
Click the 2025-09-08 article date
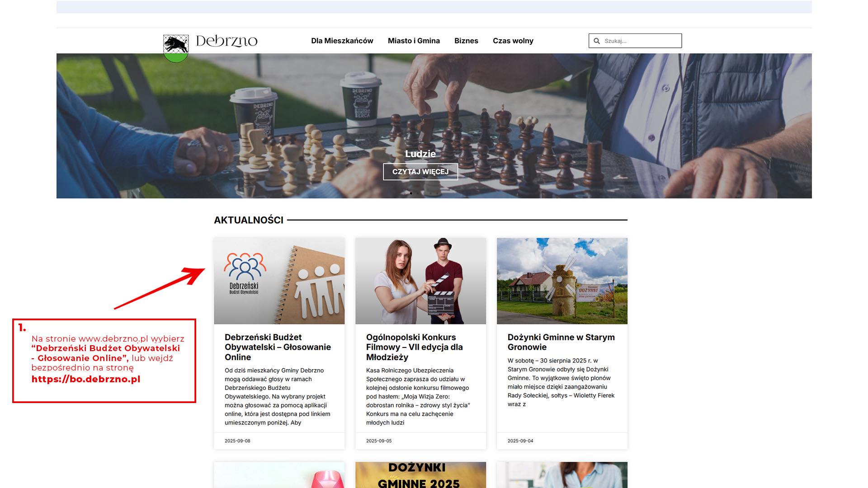click(237, 441)
